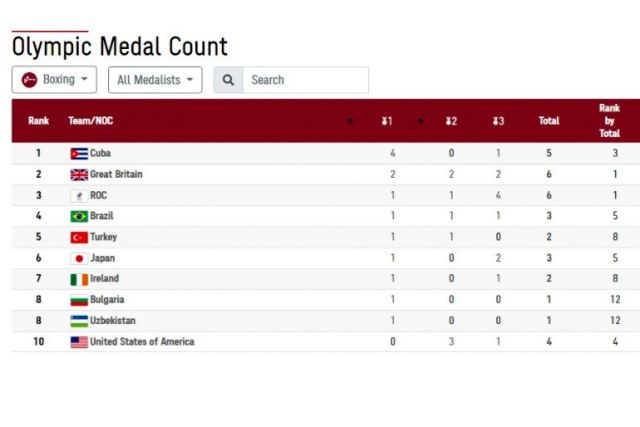Click the Japan flag icon

(79, 258)
